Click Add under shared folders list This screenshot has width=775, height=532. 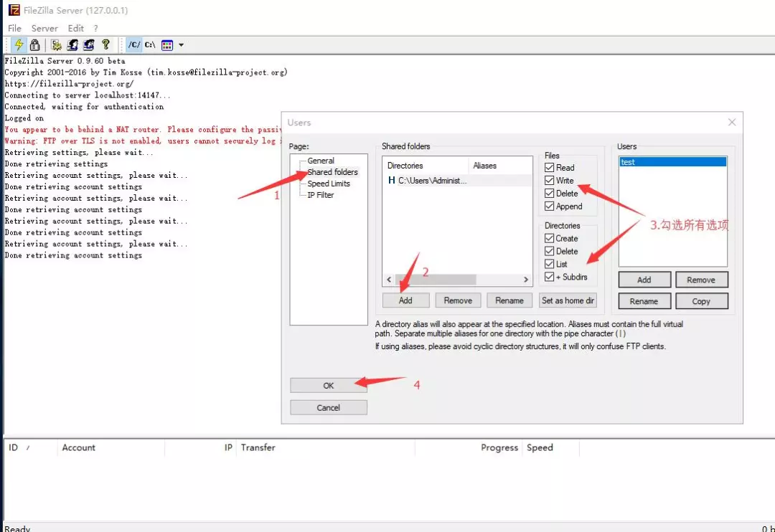point(405,300)
